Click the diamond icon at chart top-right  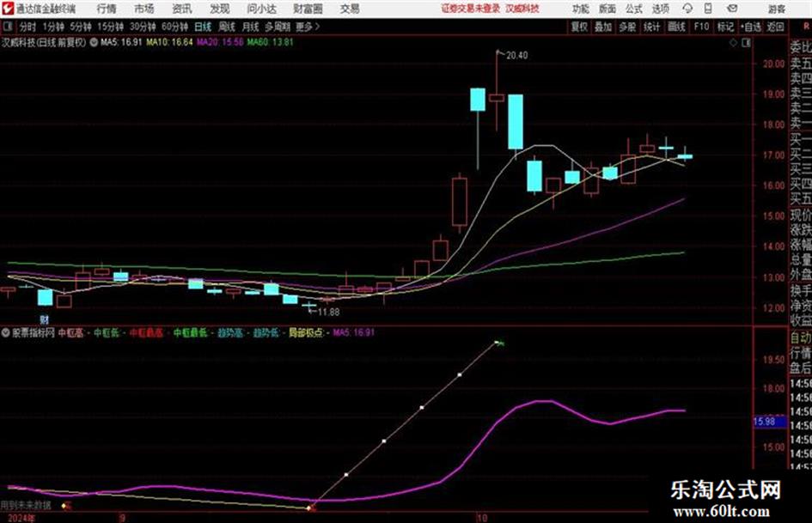pyautogui.click(x=733, y=43)
